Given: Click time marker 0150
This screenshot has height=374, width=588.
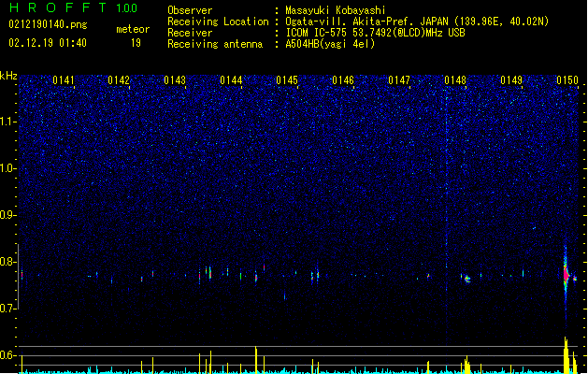Looking at the screenshot, I should point(567,80).
